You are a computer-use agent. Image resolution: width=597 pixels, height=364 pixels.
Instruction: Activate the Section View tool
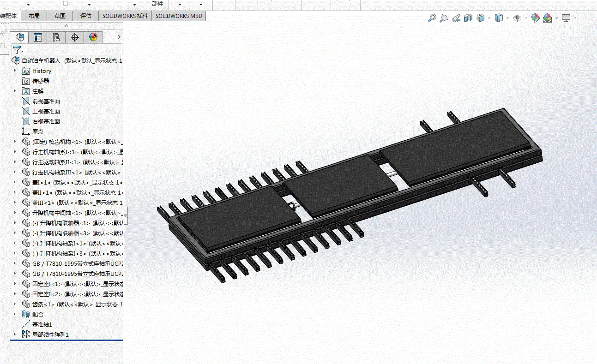(x=468, y=18)
